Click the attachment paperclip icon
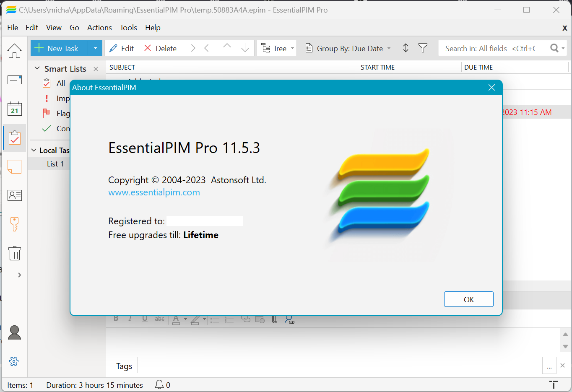Viewport: 572px width, 392px height. [x=275, y=319]
